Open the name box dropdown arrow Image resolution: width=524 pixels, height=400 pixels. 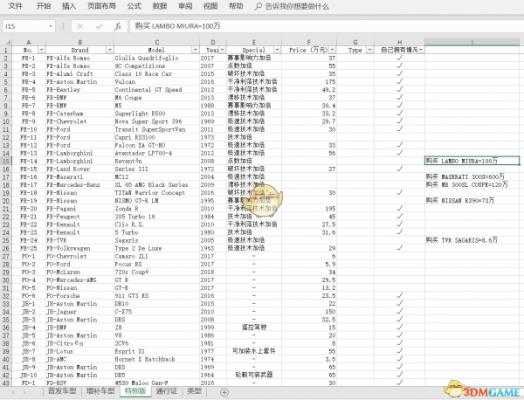(x=50, y=26)
